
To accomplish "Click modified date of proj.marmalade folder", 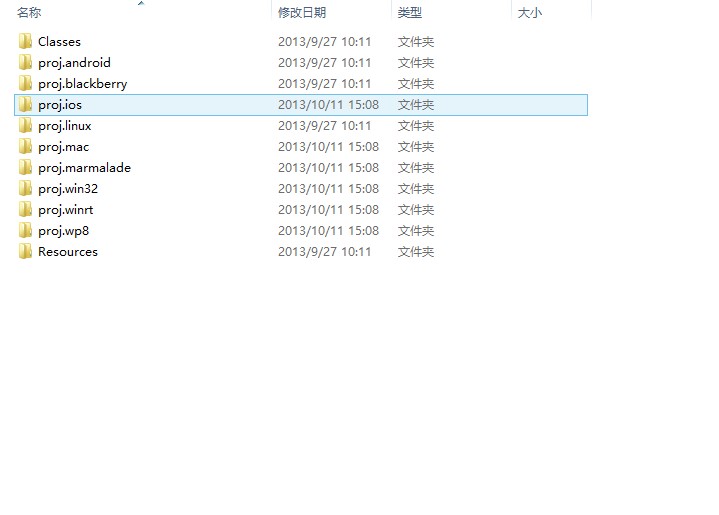I will [x=328, y=168].
